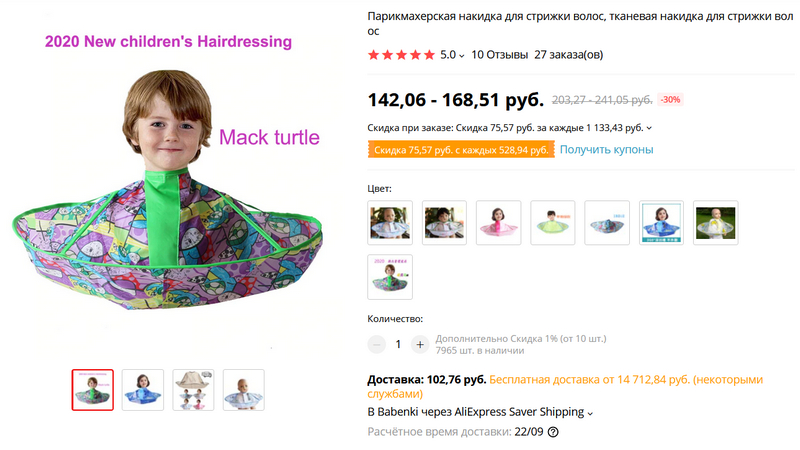
Task: Expand the 5.0 rating dropdown arrow
Action: pos(461,56)
